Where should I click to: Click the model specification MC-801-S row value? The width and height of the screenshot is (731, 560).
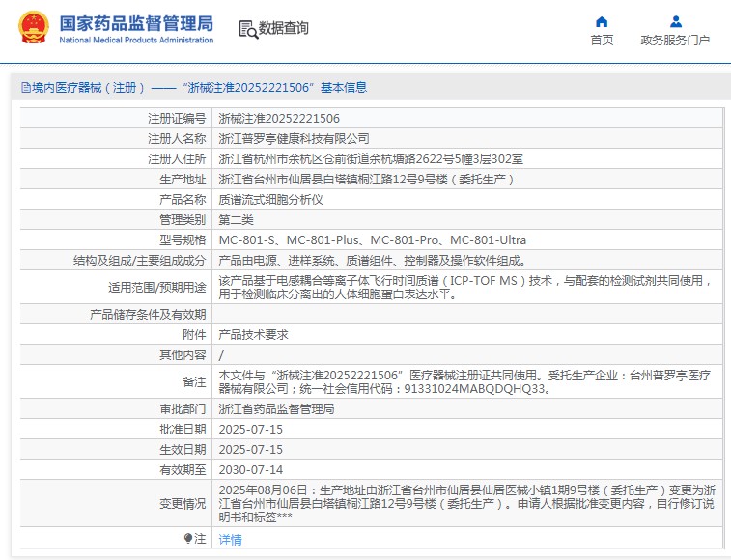(373, 239)
